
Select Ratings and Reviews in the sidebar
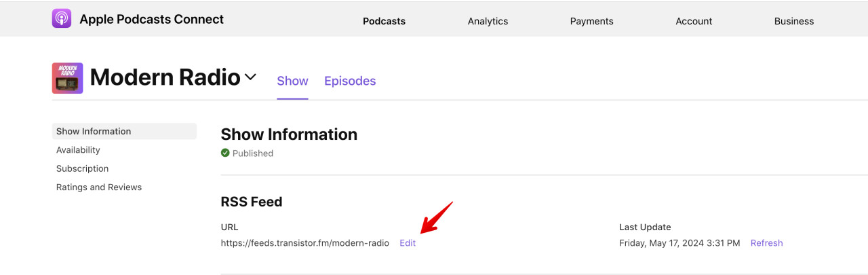99,187
